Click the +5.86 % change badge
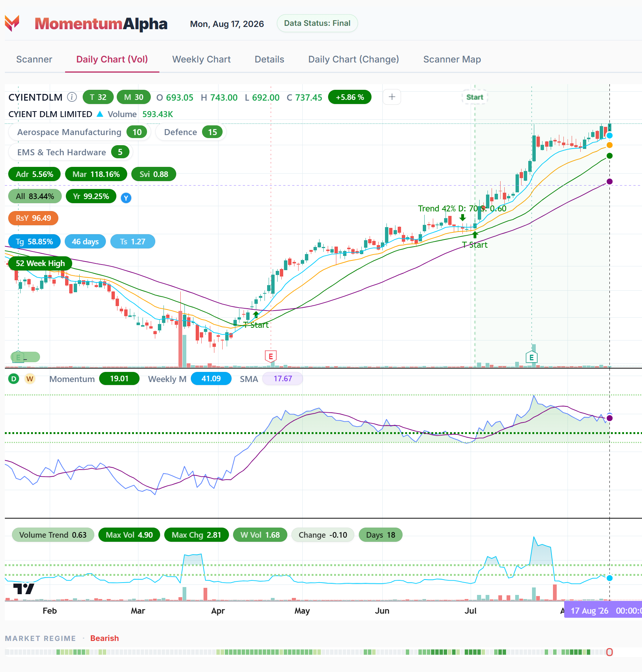642x672 pixels. 350,97
